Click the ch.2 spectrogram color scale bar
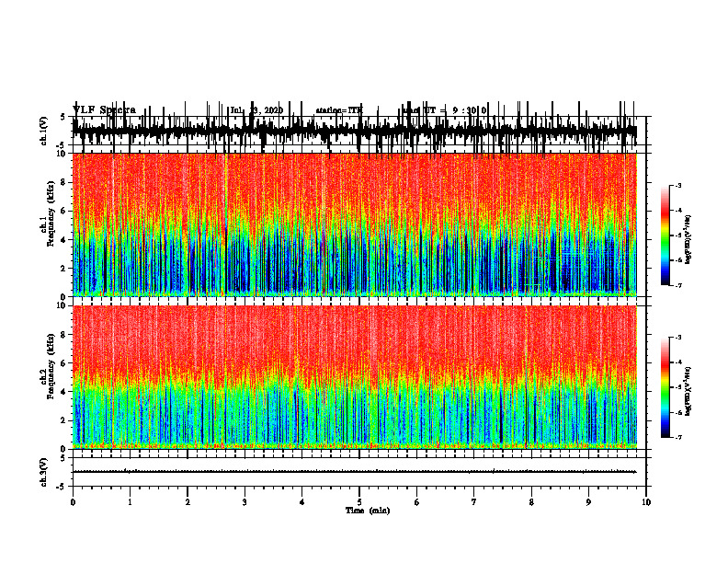 point(665,387)
